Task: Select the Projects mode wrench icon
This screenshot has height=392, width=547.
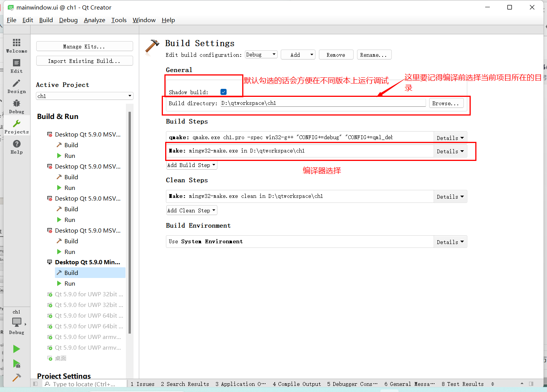Action: tap(16, 127)
